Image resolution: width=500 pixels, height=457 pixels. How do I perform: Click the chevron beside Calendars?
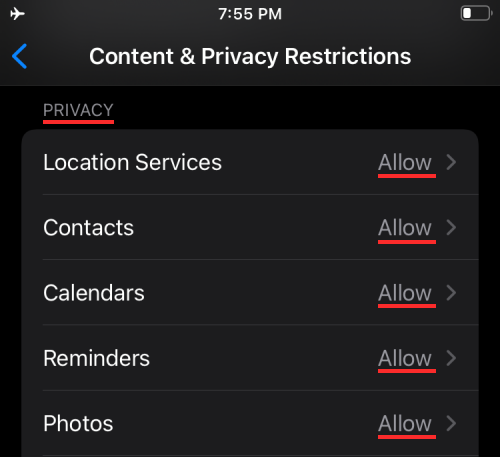tap(451, 293)
